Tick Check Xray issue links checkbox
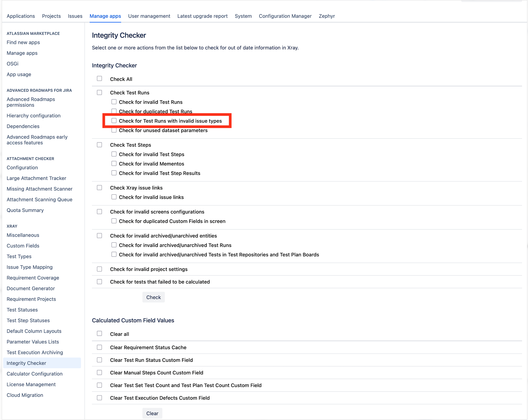The image size is (528, 420). click(99, 188)
